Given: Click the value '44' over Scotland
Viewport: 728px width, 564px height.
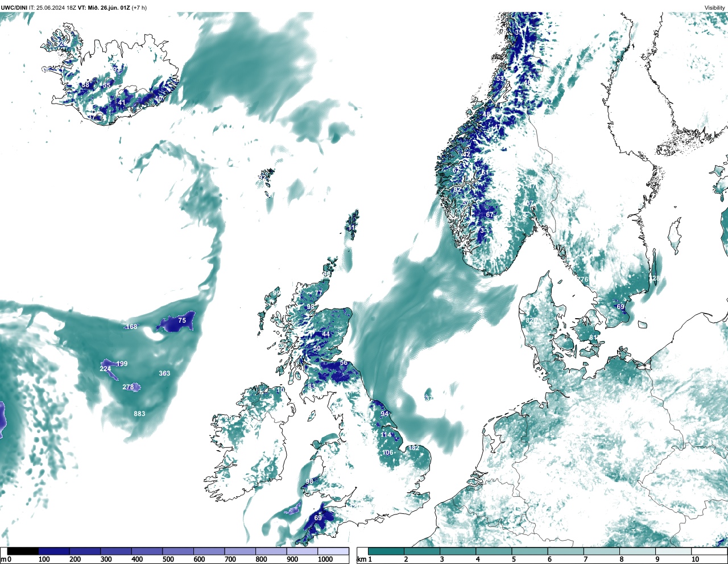Looking at the screenshot, I should [326, 334].
